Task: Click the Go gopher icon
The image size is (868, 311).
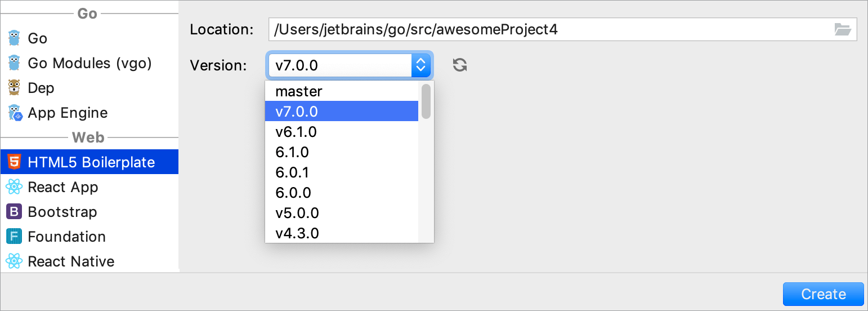Action: coord(14,38)
